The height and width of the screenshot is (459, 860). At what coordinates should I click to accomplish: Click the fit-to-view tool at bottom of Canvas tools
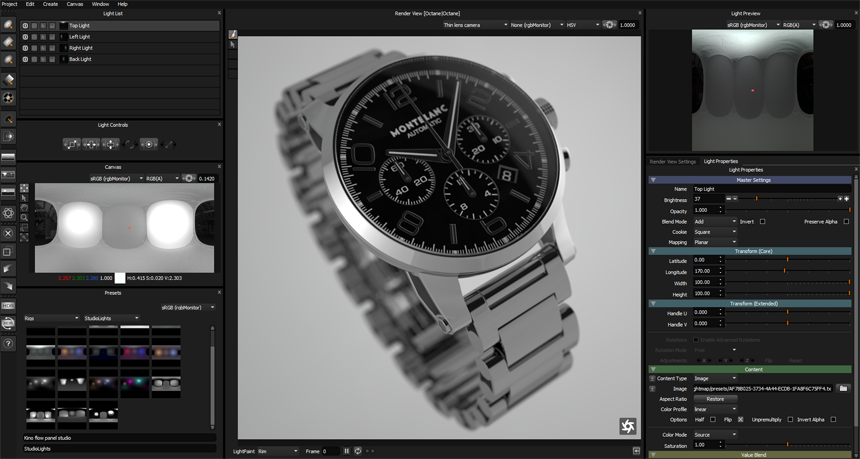coord(24,237)
